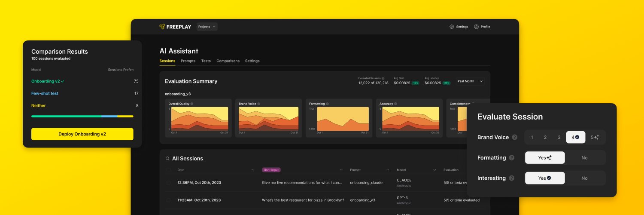Click the comparison results progress bar
Viewport: 644px width, 215px height.
point(82,116)
